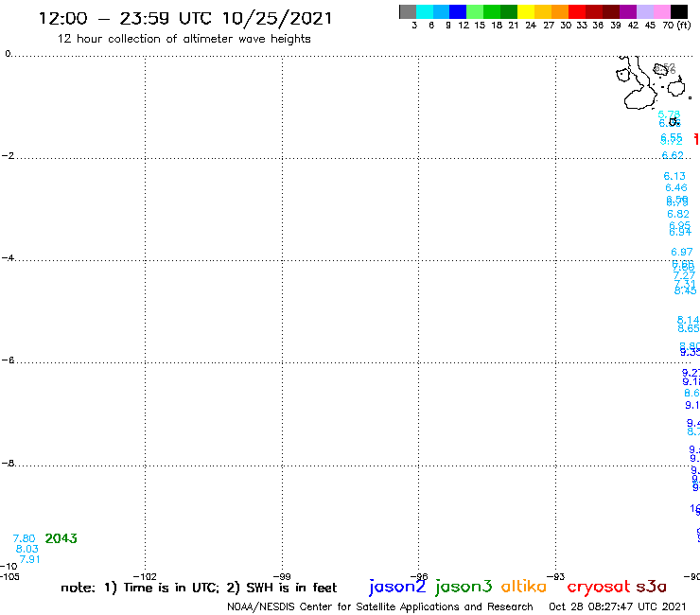Click the jason3 satellite legend label
This screenshot has width=700, height=615.
464,587
